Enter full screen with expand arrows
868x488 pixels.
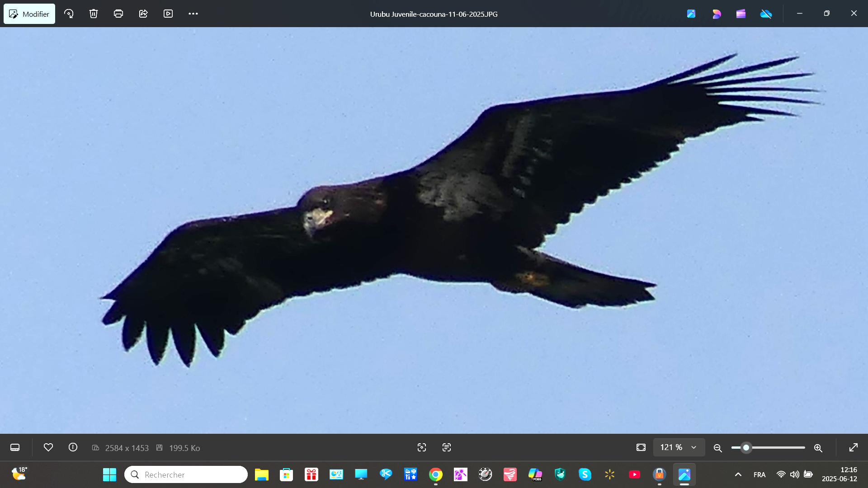pyautogui.click(x=853, y=447)
